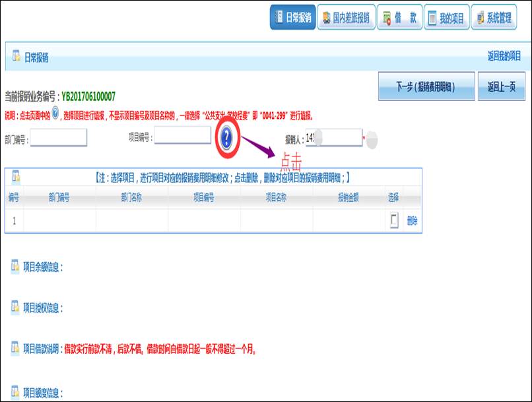This screenshot has width=532, height=402.
Task: Click the 返回我的项目 link
Action: pyautogui.click(x=504, y=57)
